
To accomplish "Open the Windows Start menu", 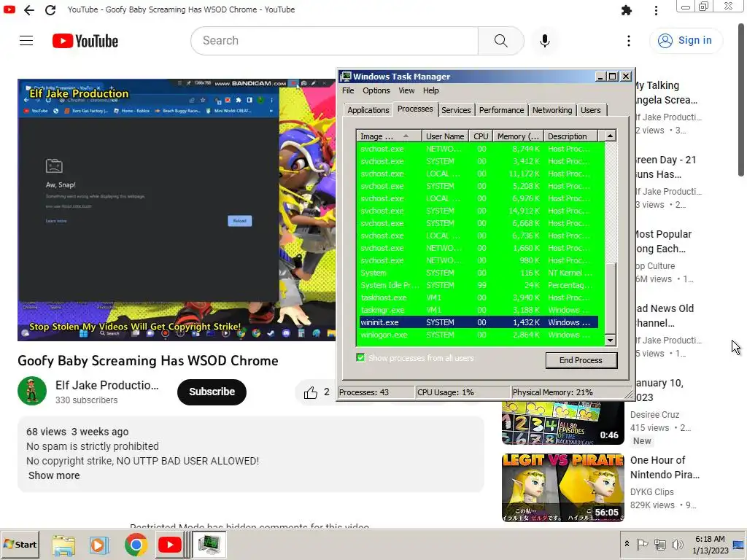I will pyautogui.click(x=20, y=544).
